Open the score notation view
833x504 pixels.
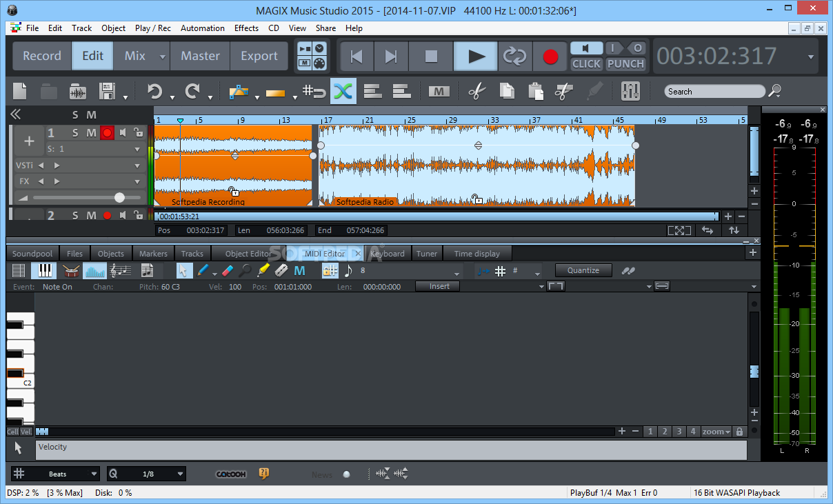pyautogui.click(x=121, y=270)
